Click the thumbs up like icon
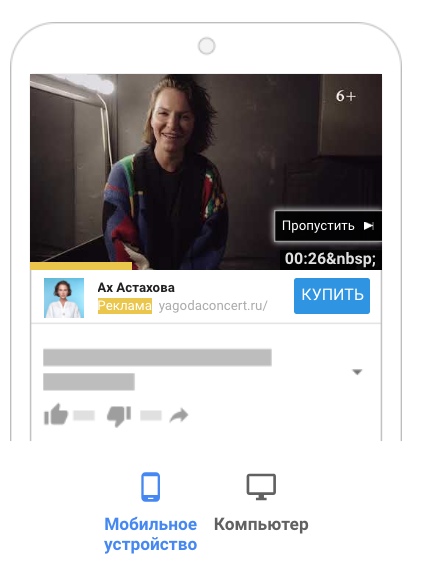Viewport: 428px width, 568px height. (x=56, y=414)
